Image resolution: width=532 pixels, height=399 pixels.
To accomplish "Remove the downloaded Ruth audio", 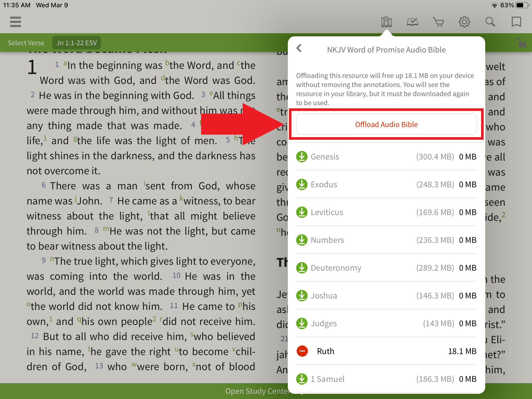I will (302, 351).
